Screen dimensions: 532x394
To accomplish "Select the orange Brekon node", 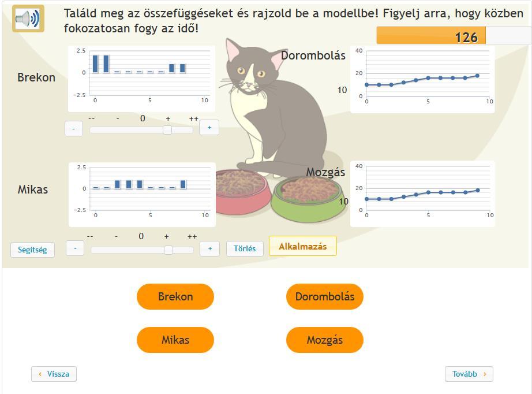I will (175, 296).
